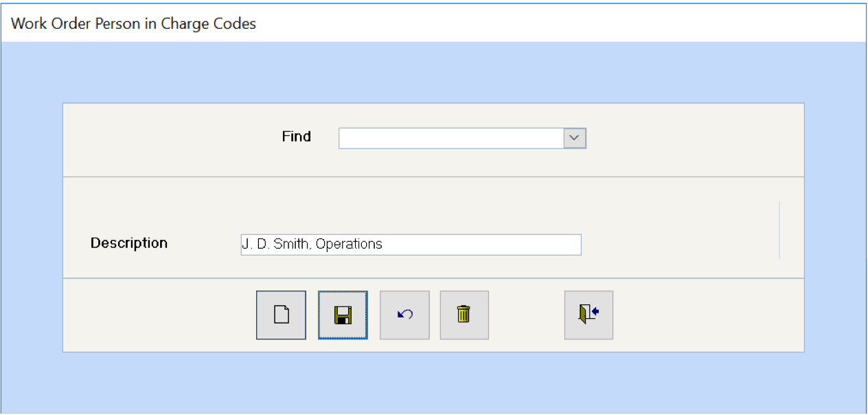
Task: Create a new record with blank page icon
Action: click(x=281, y=315)
